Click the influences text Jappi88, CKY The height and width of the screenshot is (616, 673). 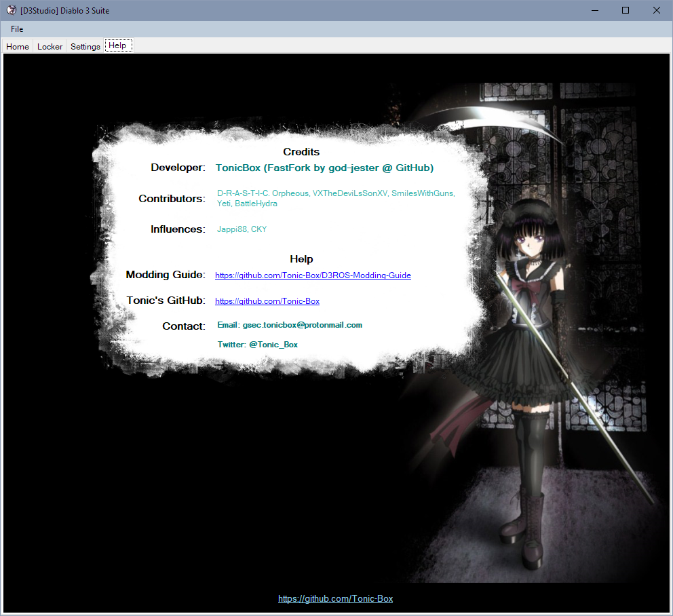coord(242,229)
